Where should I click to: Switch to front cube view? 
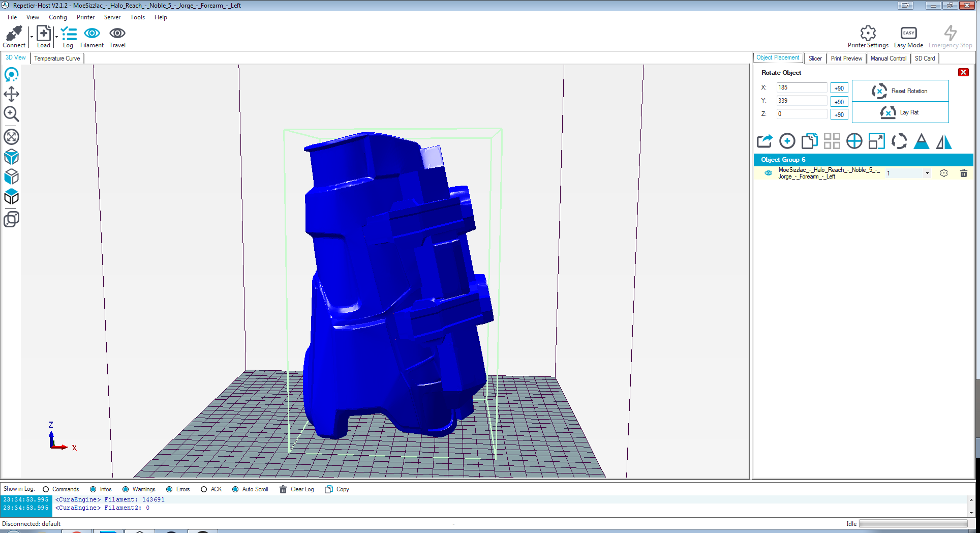[x=11, y=177]
